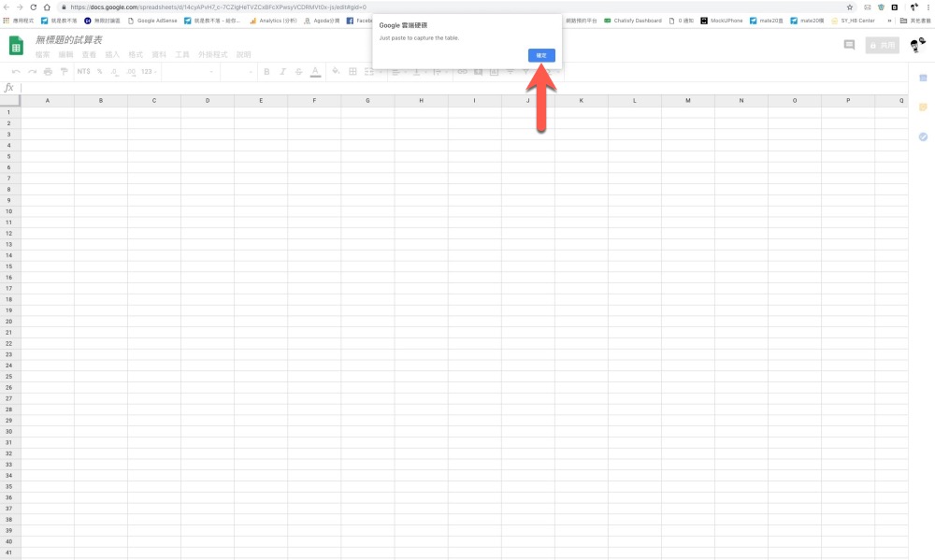Click the Insert chart icon
Viewport: 935px width, 560px height.
pyautogui.click(x=495, y=72)
